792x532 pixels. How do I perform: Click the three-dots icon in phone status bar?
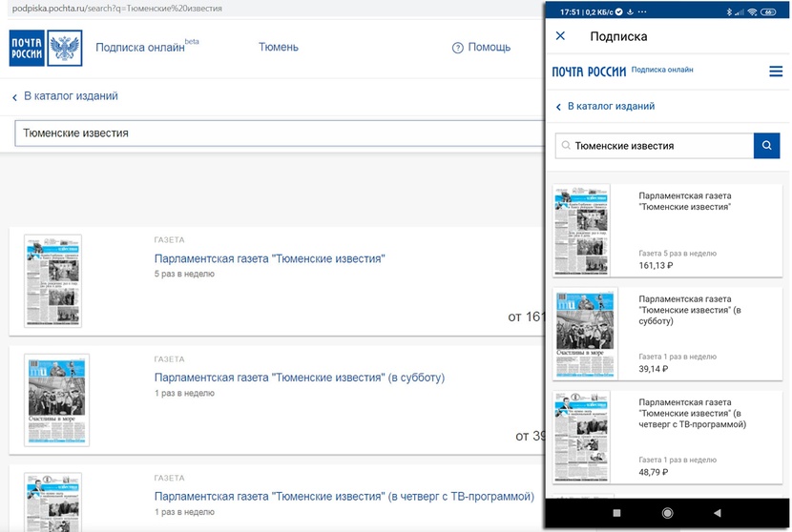click(642, 12)
